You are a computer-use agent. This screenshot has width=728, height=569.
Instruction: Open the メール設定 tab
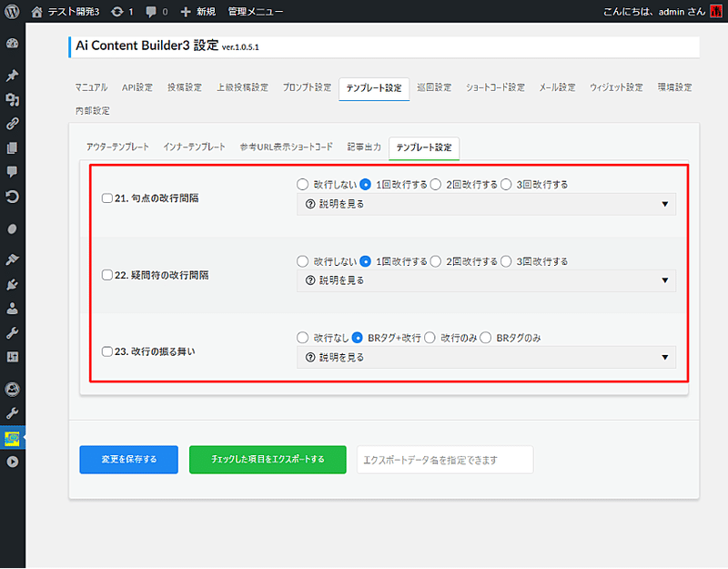click(x=557, y=87)
